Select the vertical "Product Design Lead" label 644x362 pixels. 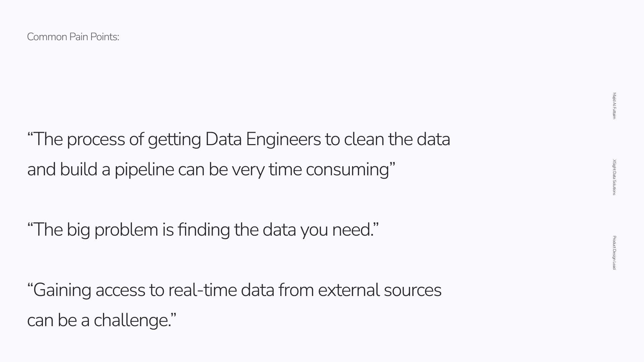[614, 252]
